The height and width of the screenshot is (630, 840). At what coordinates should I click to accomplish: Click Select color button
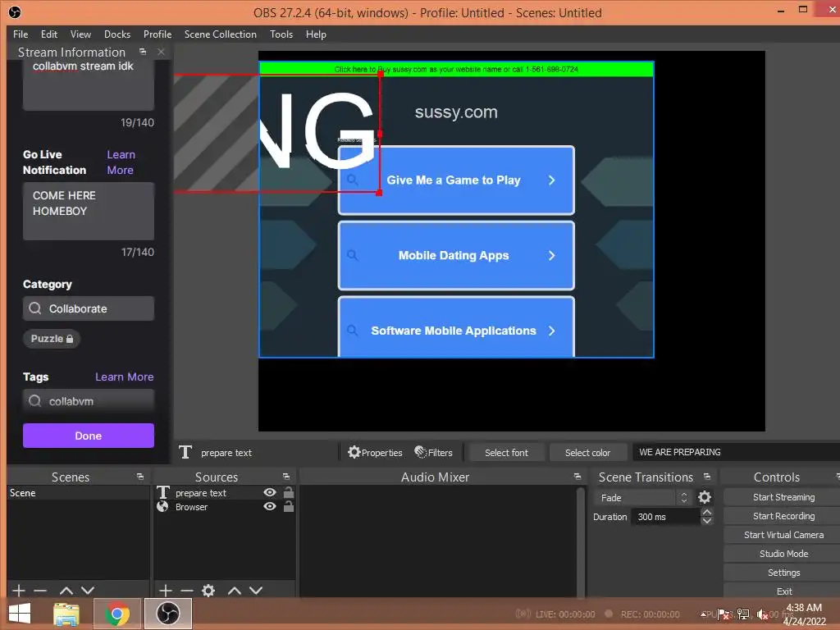pos(587,453)
